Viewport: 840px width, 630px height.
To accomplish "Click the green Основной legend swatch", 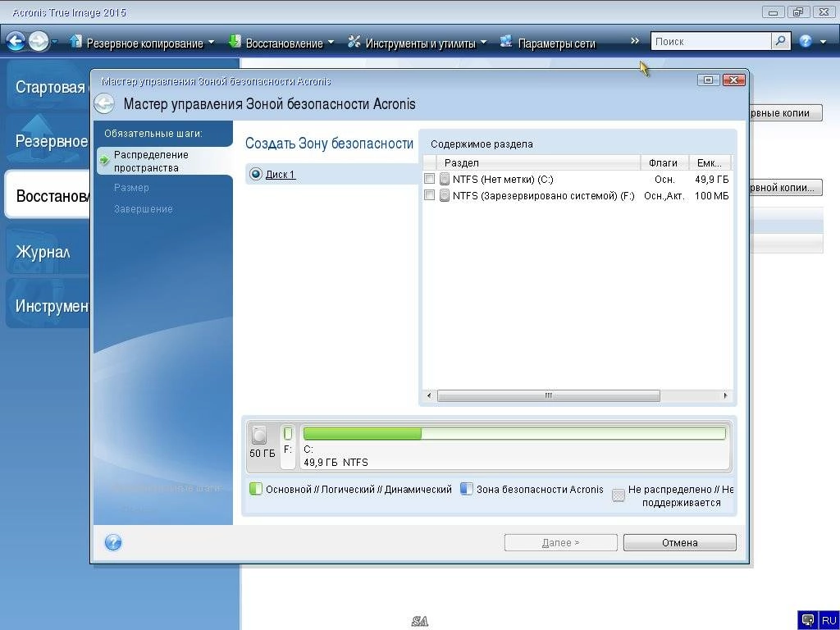I will click(256, 489).
